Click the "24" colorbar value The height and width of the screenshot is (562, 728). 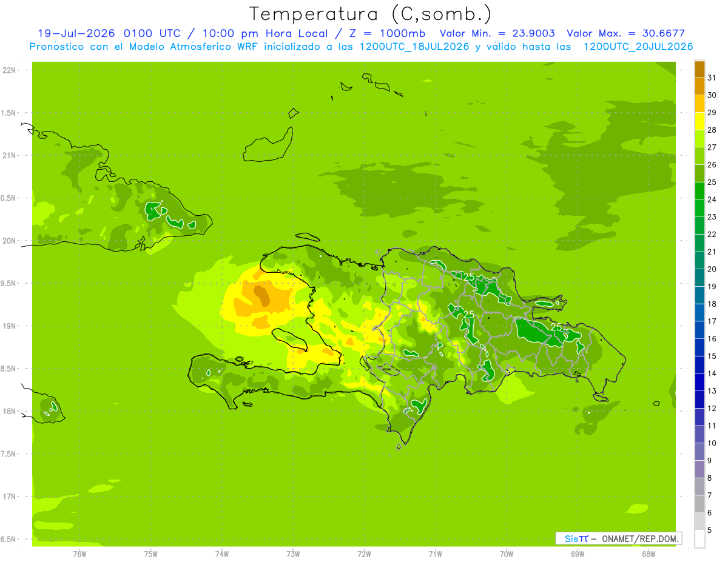pos(712,199)
